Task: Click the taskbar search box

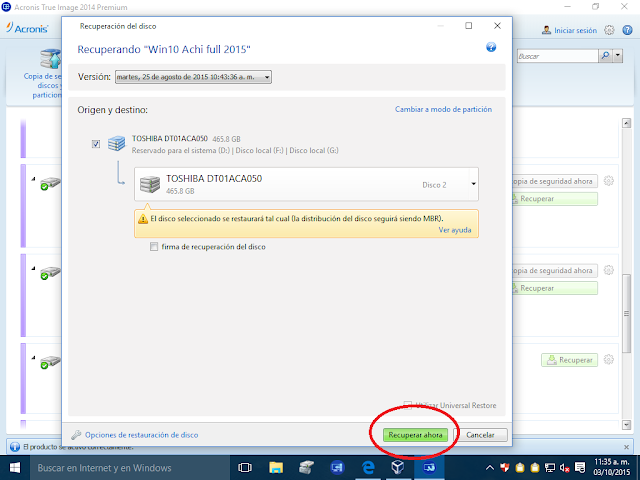Action: tap(130, 468)
